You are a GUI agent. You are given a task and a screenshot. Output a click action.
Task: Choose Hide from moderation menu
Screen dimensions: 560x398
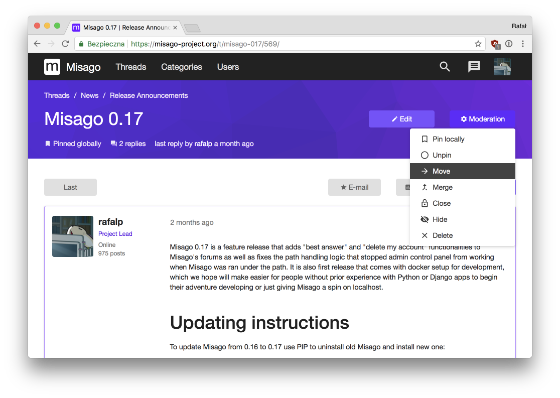tap(462, 219)
